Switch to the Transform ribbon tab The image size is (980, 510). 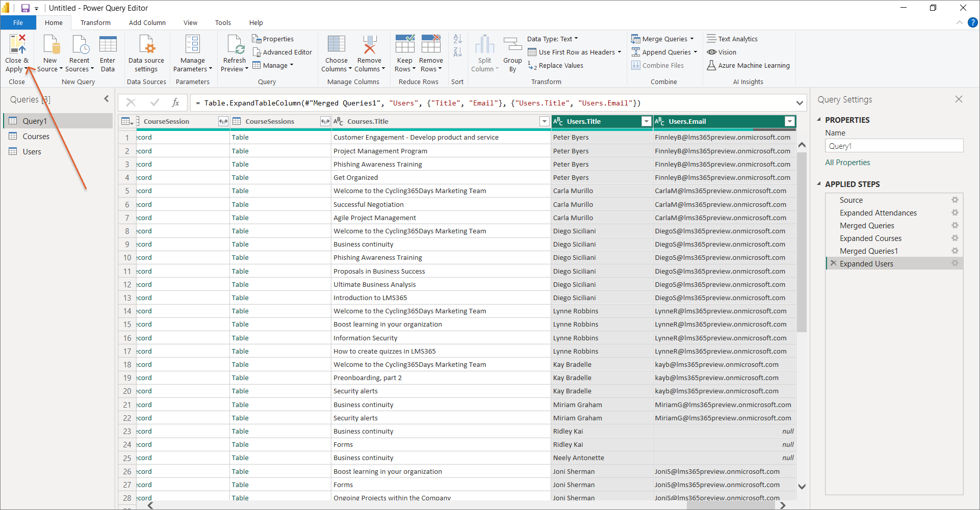click(x=95, y=22)
